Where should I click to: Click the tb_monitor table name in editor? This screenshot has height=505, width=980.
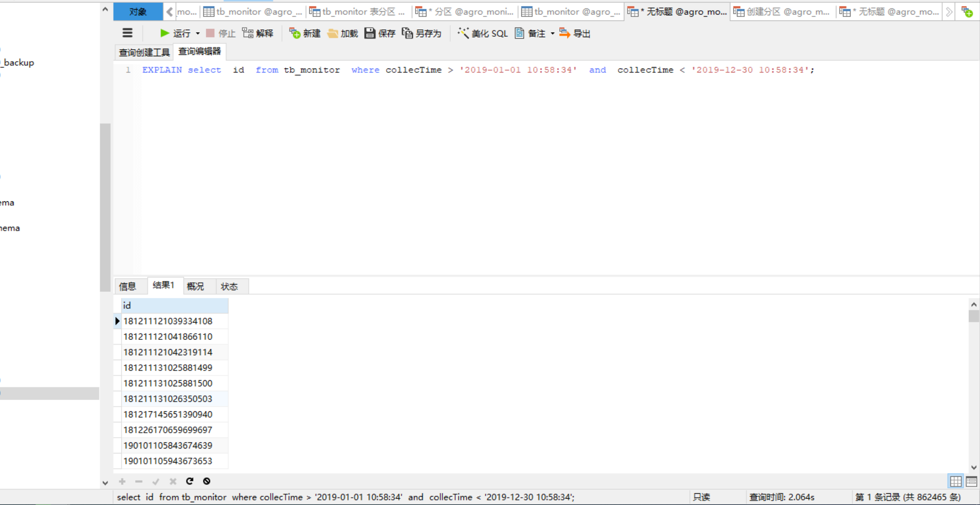[312, 70]
